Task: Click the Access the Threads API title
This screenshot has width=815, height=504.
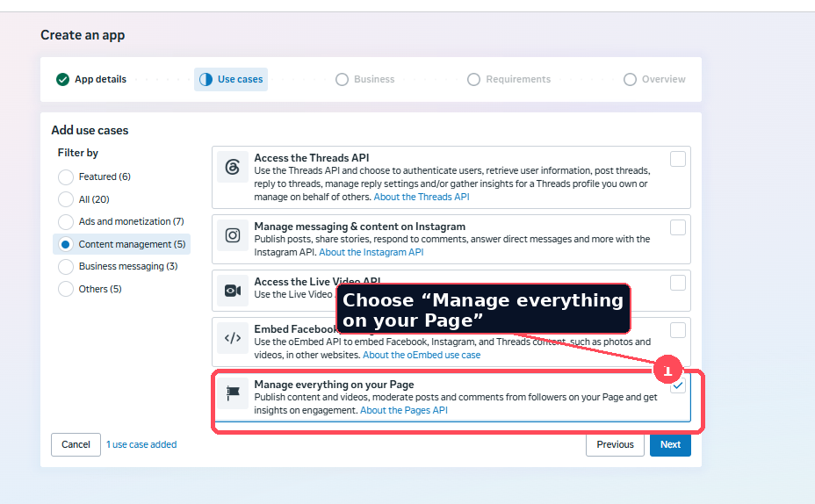Action: [x=312, y=158]
